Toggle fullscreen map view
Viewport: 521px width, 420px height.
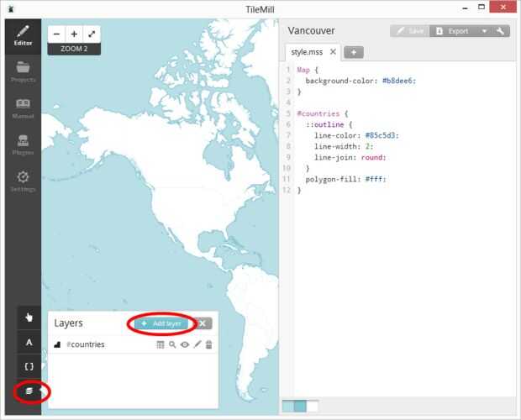[92, 34]
